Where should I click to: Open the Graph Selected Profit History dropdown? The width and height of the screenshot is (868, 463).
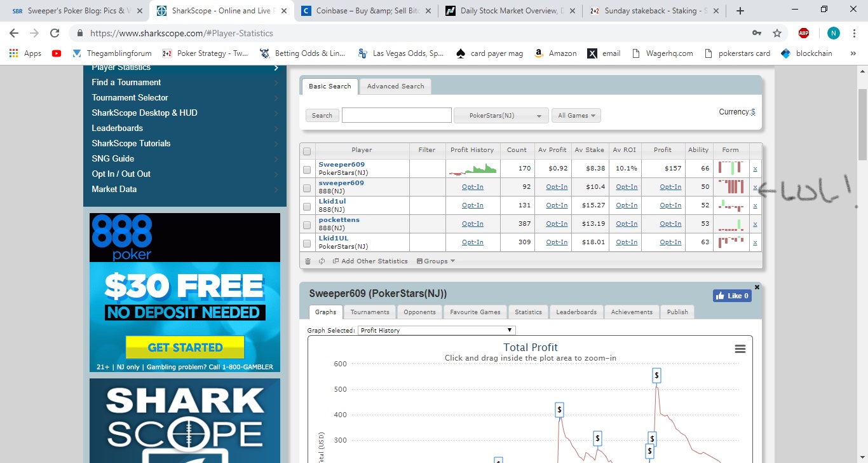point(437,330)
